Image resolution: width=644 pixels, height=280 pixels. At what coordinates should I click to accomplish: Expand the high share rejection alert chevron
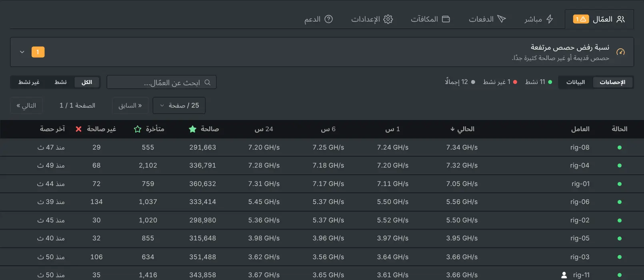(x=22, y=52)
